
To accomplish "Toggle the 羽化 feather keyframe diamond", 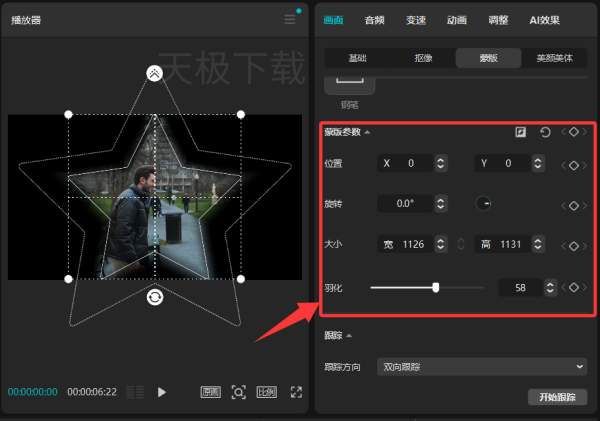I will 574,287.
